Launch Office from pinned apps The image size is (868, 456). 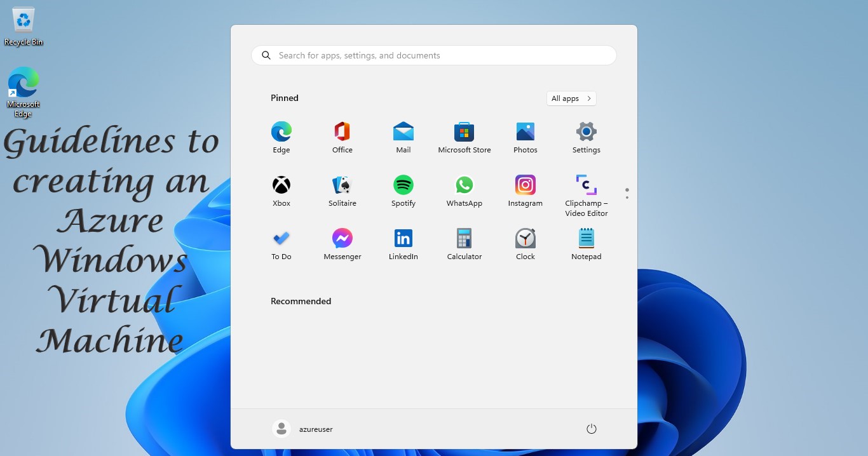[342, 137]
